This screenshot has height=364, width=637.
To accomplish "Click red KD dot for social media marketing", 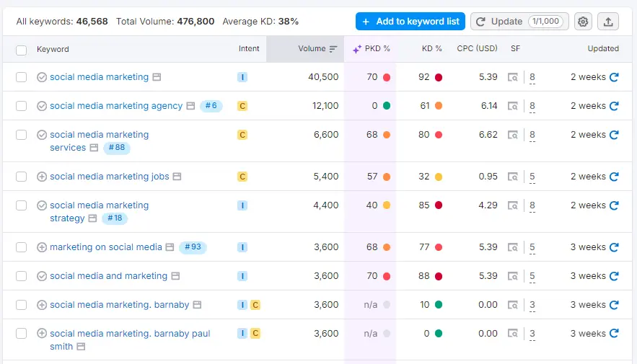I will pos(439,77).
